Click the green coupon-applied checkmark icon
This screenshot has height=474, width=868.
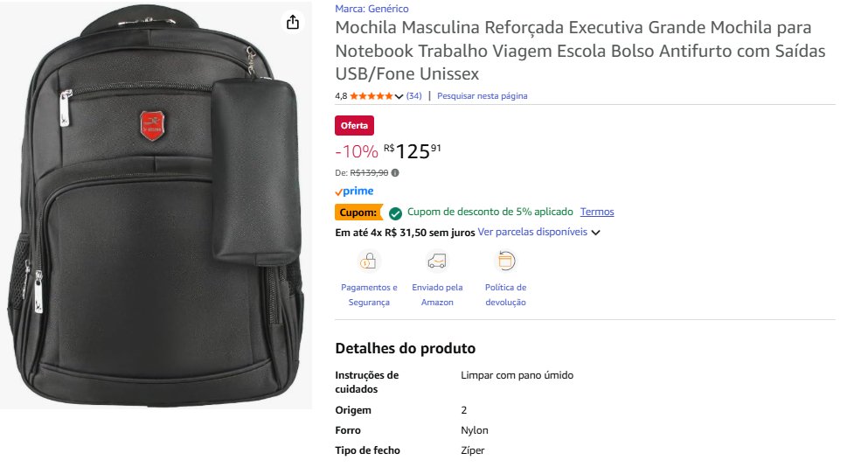(x=395, y=213)
